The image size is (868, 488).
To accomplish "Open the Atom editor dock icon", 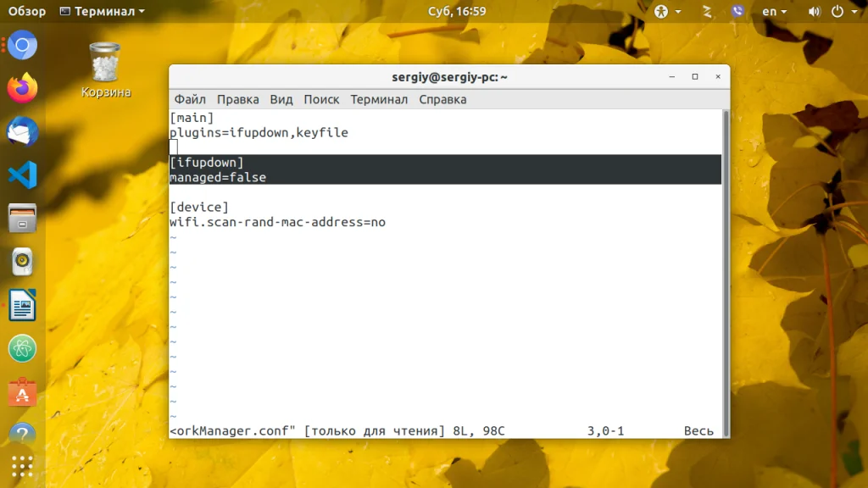I will click(22, 348).
